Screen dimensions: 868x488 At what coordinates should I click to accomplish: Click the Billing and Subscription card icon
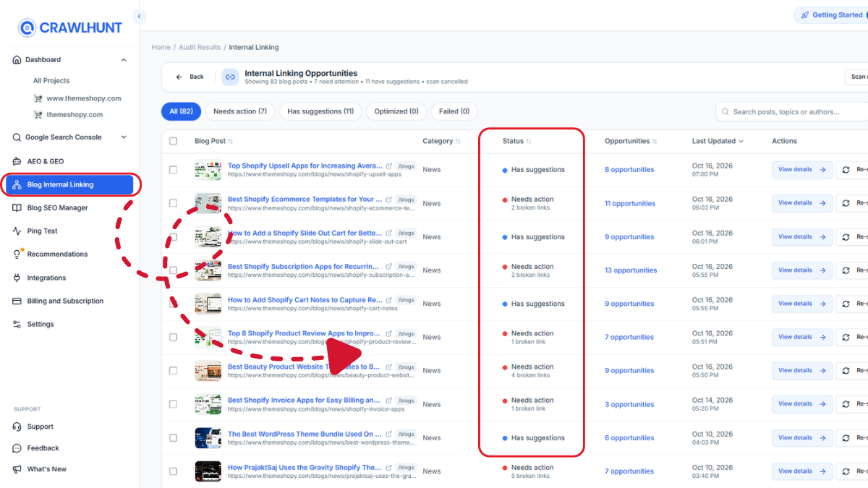(17, 301)
